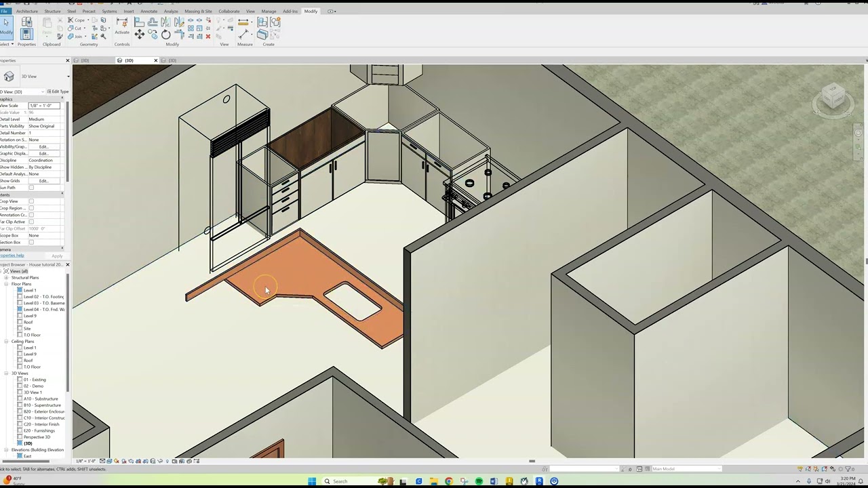Select the Modify arrow tool

point(6,26)
